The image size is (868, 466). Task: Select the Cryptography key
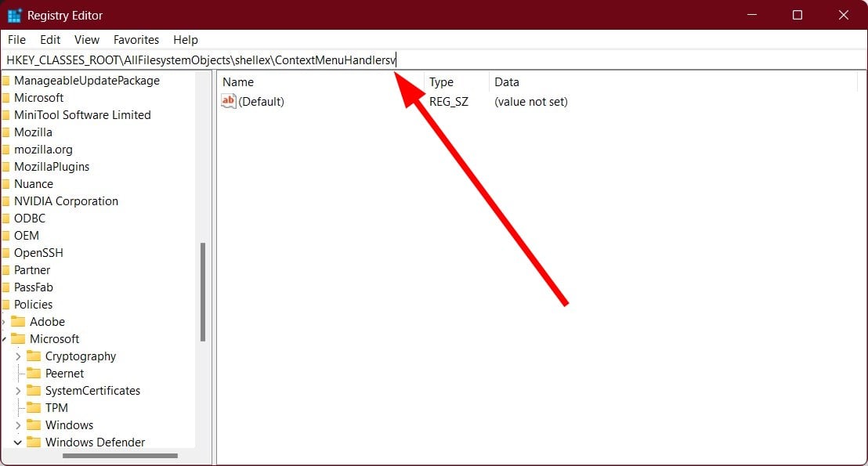tap(81, 356)
